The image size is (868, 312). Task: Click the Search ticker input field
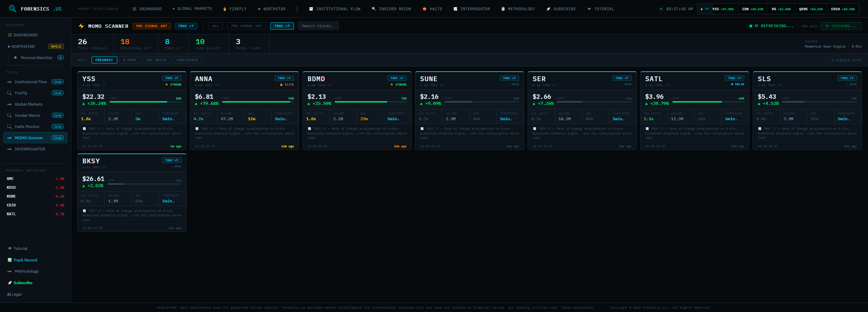pyautogui.click(x=318, y=26)
